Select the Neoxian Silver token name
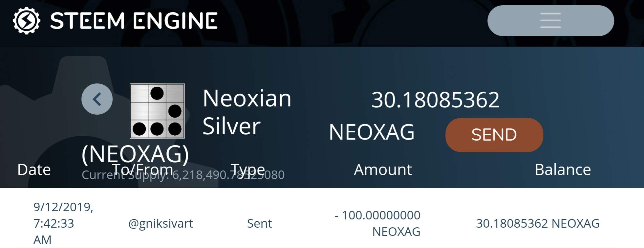This screenshot has width=644, height=248. 247,112
